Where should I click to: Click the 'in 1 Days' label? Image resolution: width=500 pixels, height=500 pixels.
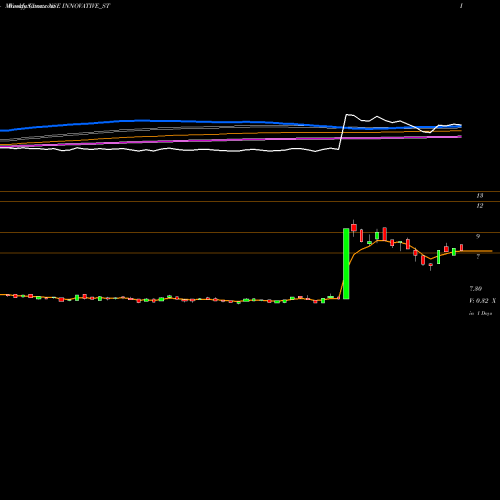[480, 313]
